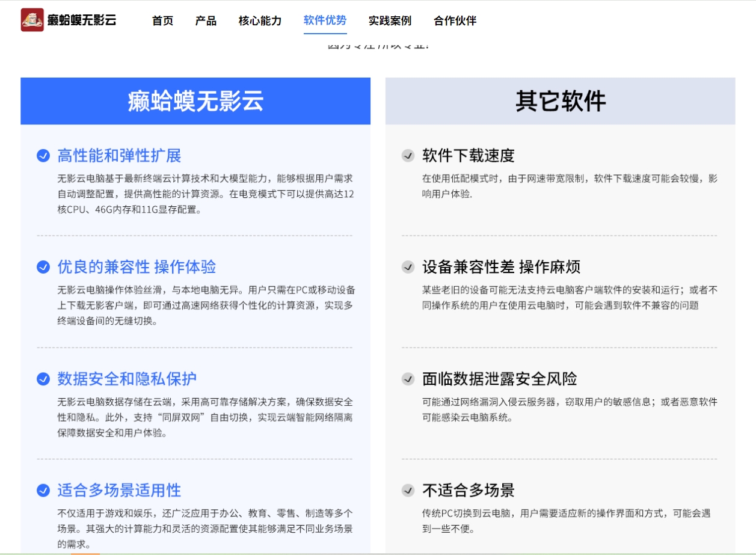Click paragraph starting 无影云电脑基于最新终端云计算技术
The height and width of the screenshot is (555, 756).
(206, 194)
